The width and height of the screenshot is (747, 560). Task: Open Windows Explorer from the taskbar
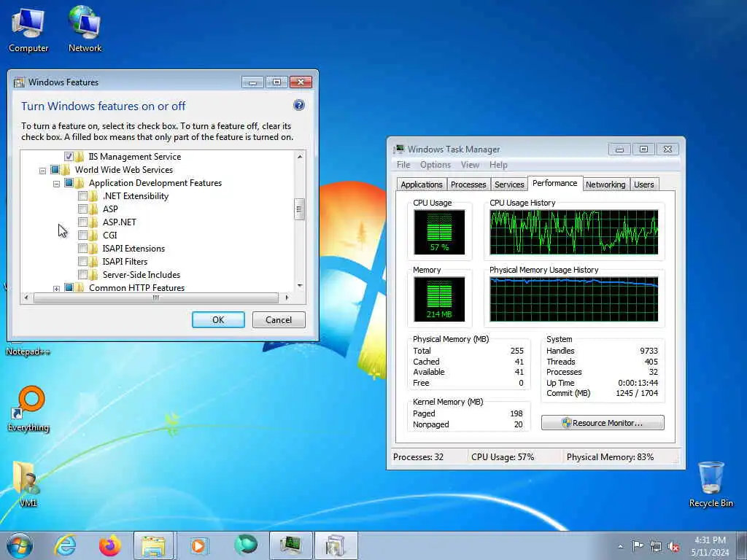(x=154, y=545)
